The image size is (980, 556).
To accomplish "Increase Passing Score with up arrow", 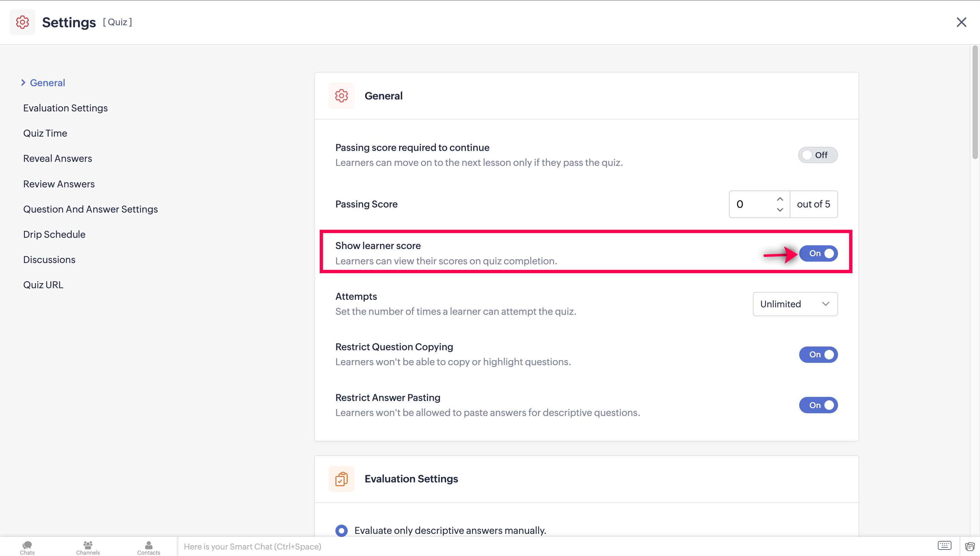I will 780,199.
